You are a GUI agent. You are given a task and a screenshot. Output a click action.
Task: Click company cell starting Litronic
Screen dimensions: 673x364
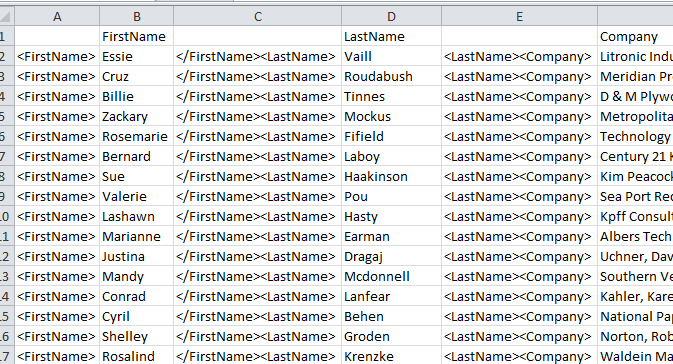(635, 56)
